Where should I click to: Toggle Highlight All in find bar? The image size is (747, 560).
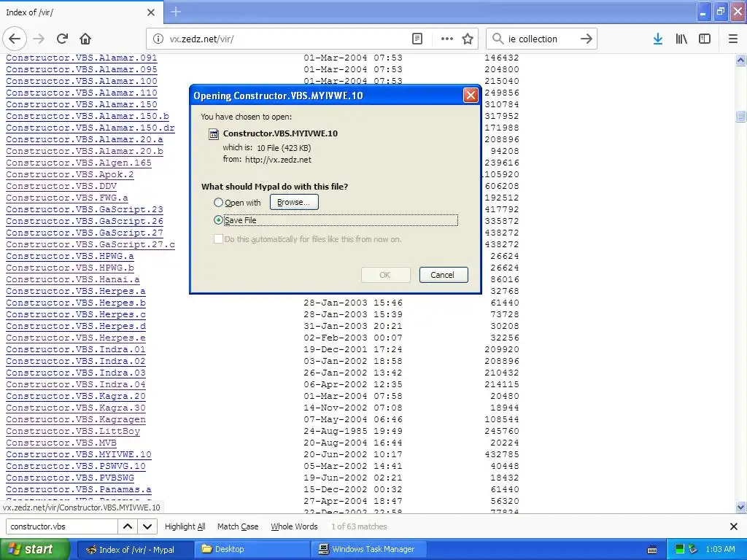(x=185, y=526)
